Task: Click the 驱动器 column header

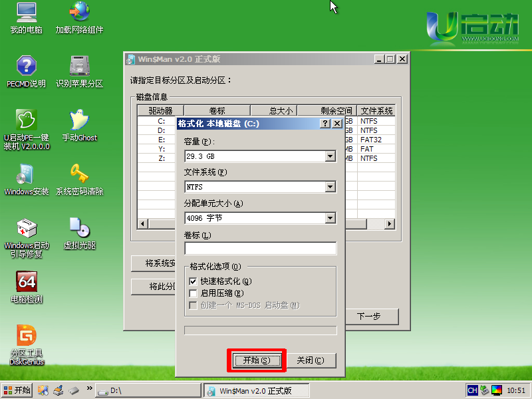Action: pos(160,110)
